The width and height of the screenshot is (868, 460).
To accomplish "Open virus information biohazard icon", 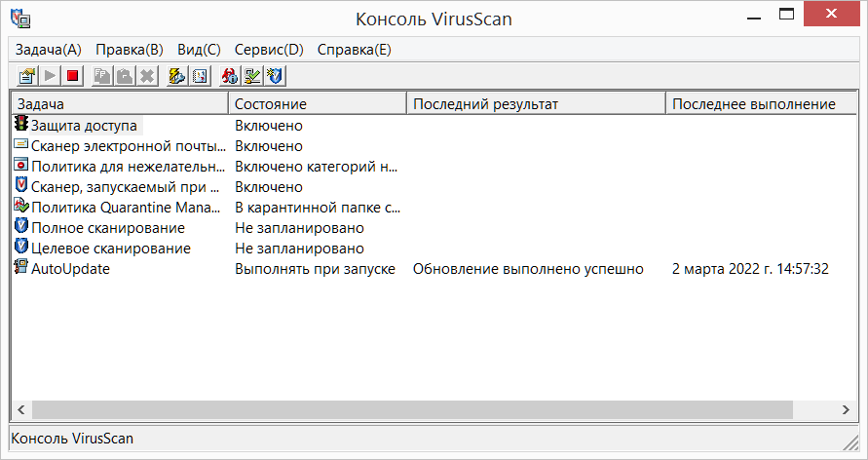I will [230, 76].
